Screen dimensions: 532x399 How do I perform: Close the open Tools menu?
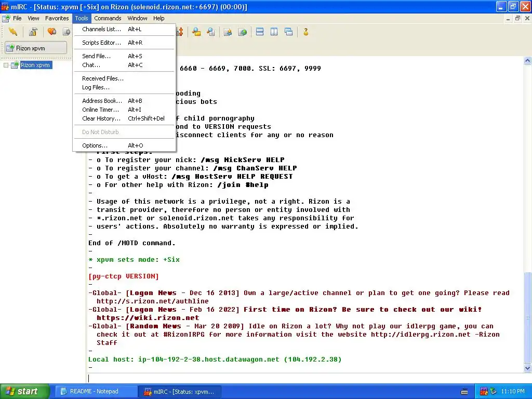tap(82, 18)
